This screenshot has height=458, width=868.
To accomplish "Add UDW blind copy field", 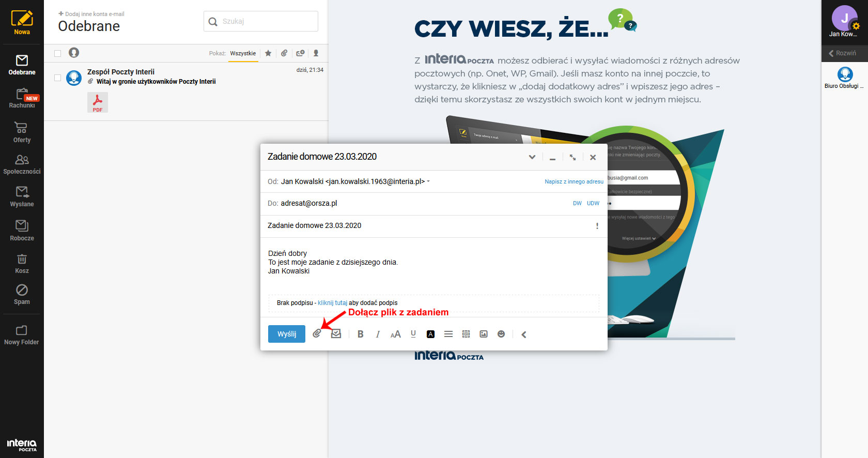I will (593, 203).
